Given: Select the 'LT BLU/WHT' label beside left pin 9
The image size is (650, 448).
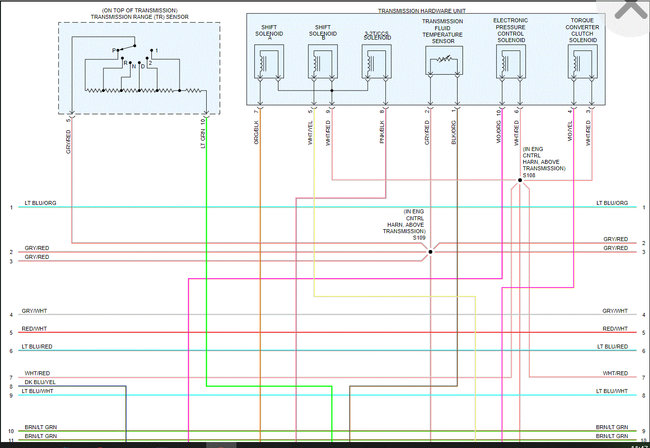Looking at the screenshot, I should point(37,391).
